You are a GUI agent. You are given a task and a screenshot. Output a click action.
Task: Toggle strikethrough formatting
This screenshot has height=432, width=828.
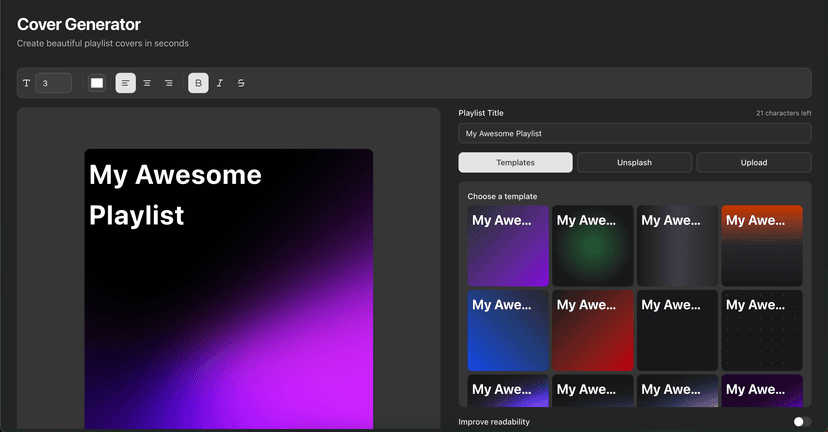click(241, 83)
